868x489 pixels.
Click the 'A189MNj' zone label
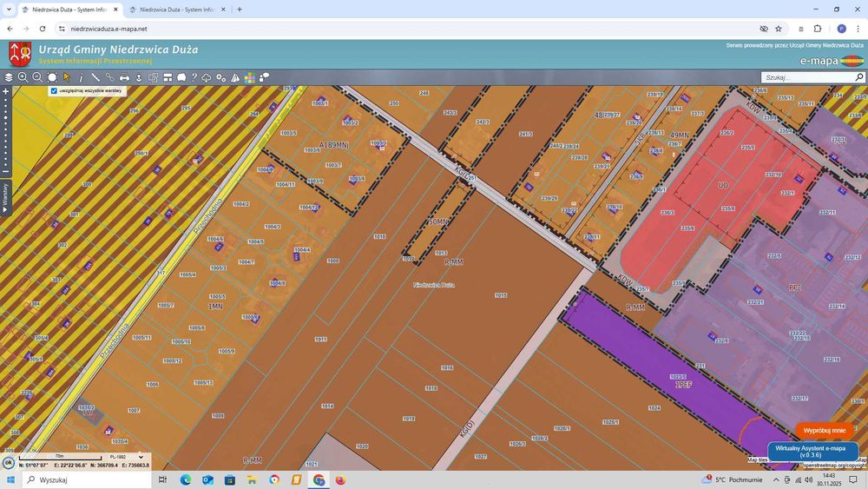[333, 145]
